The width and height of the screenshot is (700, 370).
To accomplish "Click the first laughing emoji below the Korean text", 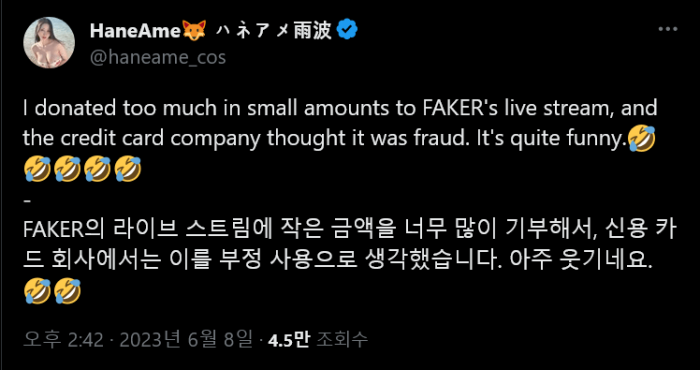I will point(37,291).
